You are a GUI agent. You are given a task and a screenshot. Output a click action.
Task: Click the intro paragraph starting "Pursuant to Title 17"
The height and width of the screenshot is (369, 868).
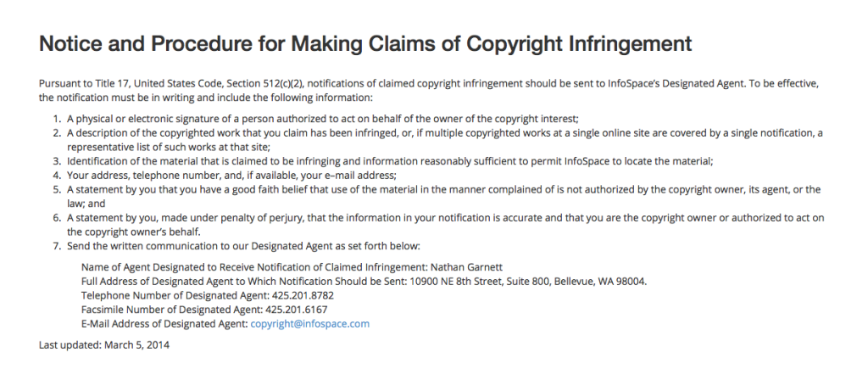[428, 90]
